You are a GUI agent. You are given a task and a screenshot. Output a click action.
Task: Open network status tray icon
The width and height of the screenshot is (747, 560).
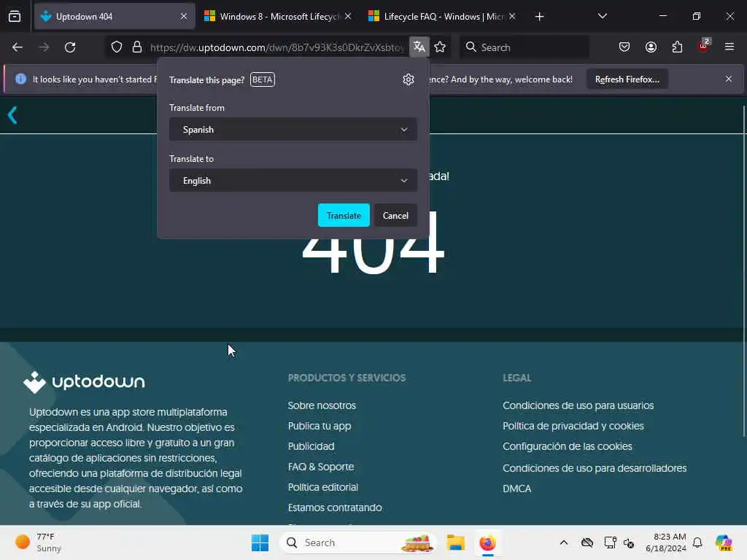[x=610, y=542]
